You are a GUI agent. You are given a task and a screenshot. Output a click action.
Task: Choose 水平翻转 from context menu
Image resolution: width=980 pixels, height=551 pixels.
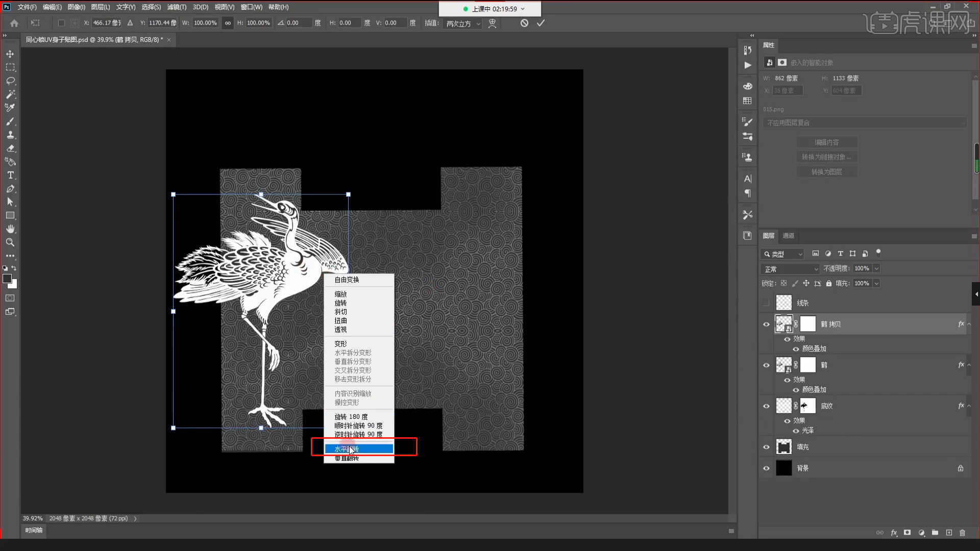359,449
